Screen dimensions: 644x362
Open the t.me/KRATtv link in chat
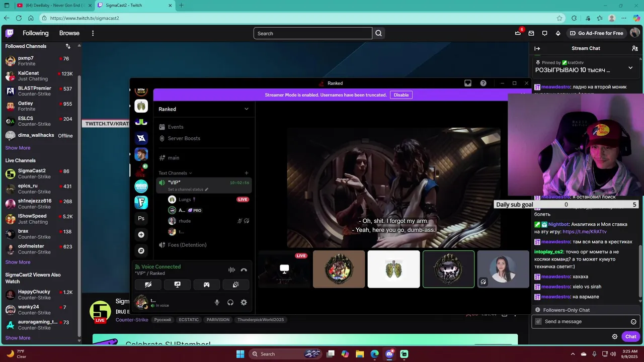tap(585, 232)
